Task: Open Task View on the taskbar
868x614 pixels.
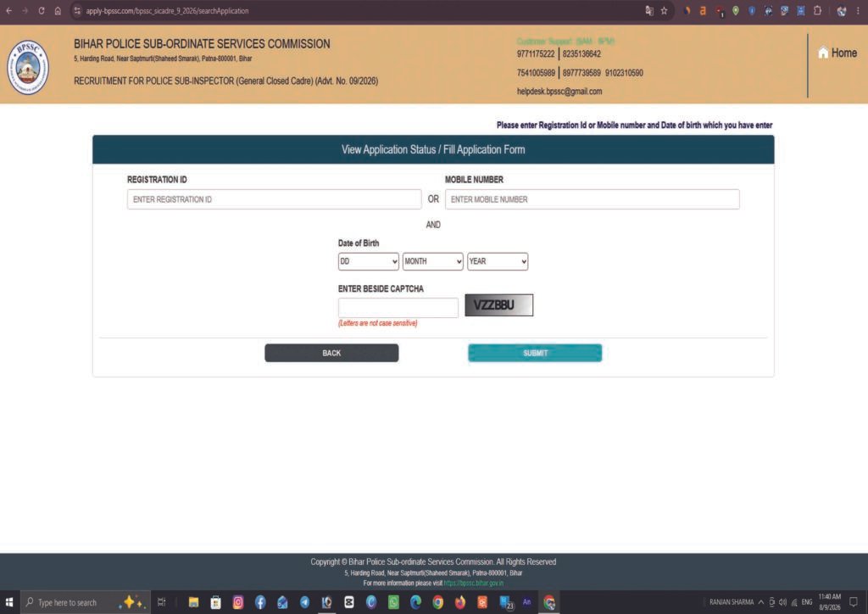Action: click(161, 602)
